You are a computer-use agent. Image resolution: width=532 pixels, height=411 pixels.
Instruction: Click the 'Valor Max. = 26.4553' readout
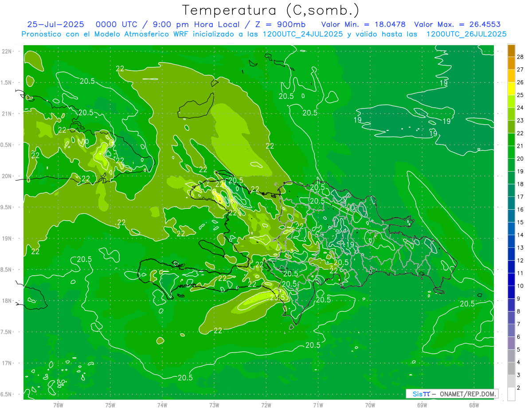pyautogui.click(x=458, y=24)
